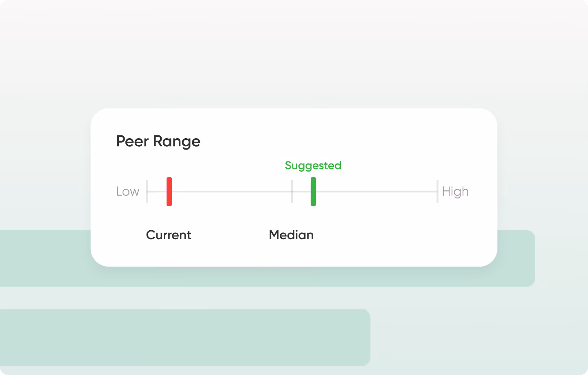This screenshot has height=375, width=588.
Task: Click the High label text
Action: [455, 192]
